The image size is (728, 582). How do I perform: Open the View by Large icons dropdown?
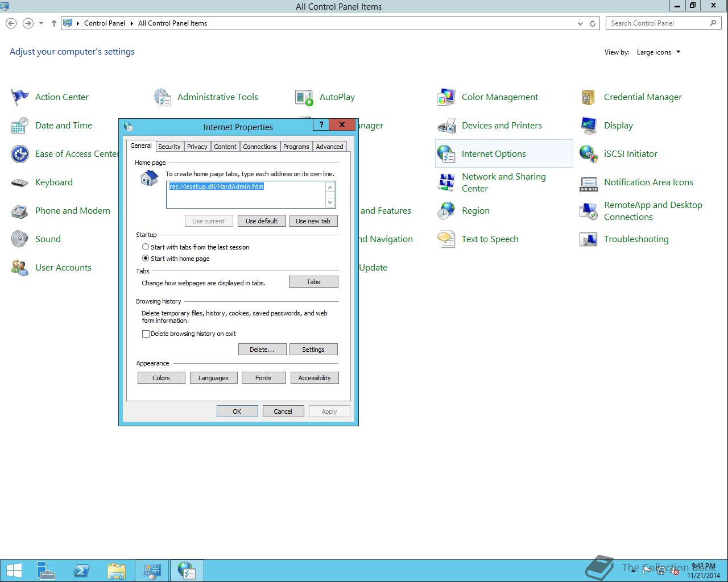(x=658, y=52)
